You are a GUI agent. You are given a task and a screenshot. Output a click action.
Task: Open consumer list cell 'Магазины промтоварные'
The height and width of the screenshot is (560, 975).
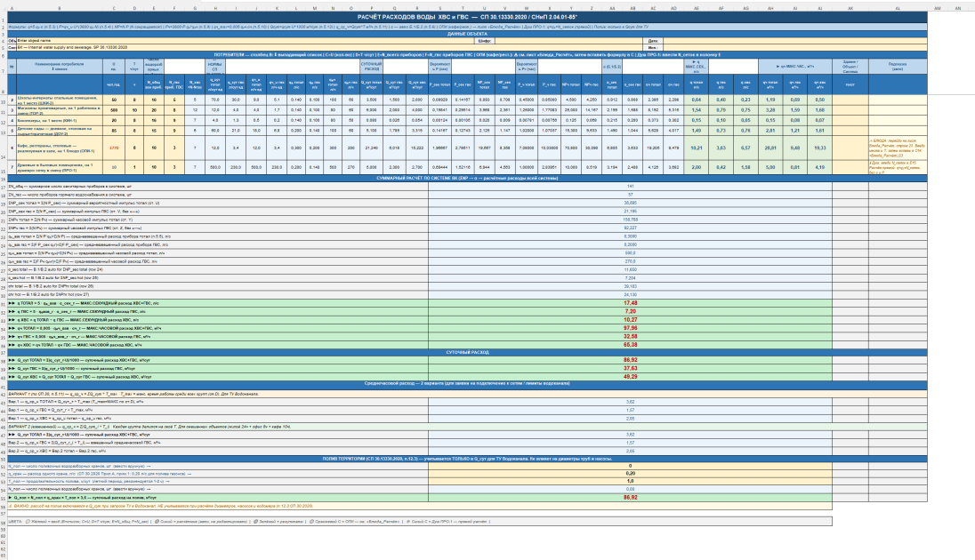coord(59,110)
